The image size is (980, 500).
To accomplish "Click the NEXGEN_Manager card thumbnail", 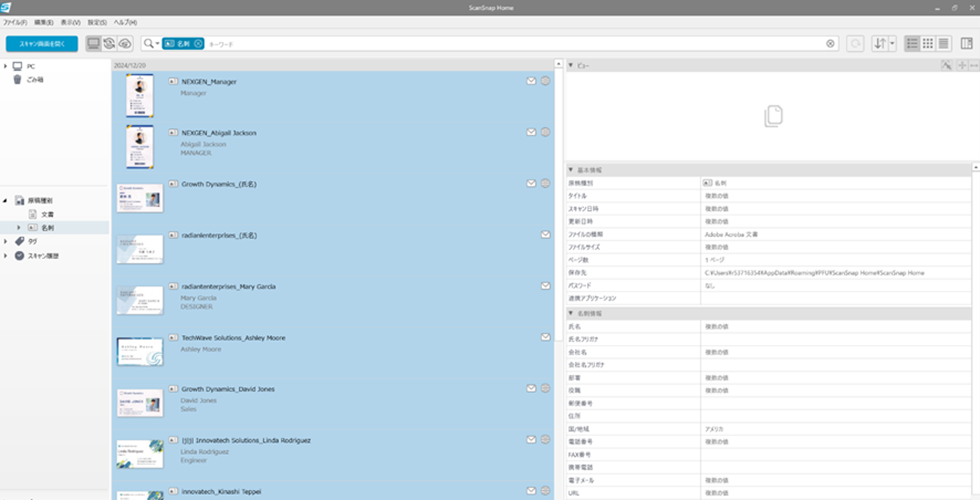I will [x=140, y=95].
